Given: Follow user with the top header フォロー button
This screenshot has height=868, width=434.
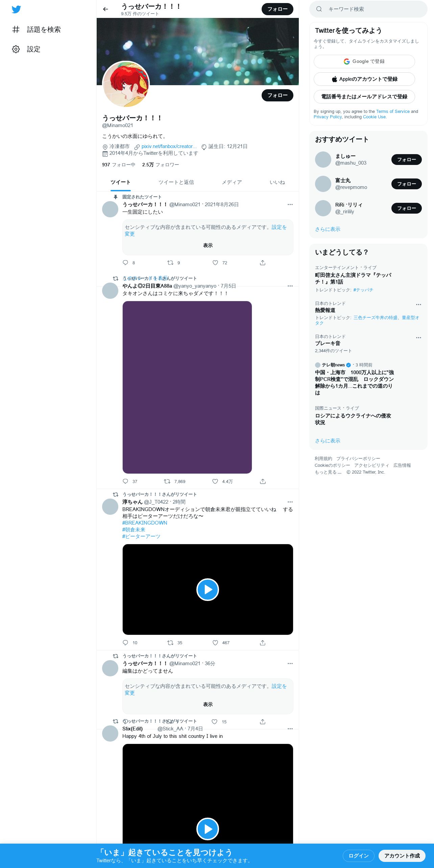Looking at the screenshot, I should [x=278, y=9].
